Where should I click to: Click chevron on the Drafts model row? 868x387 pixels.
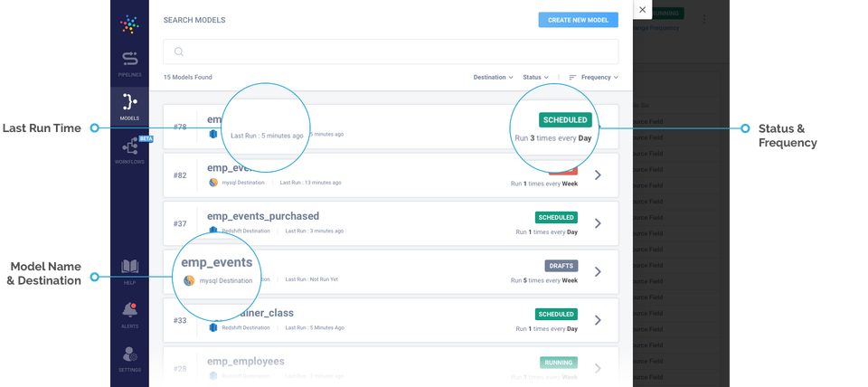598,271
